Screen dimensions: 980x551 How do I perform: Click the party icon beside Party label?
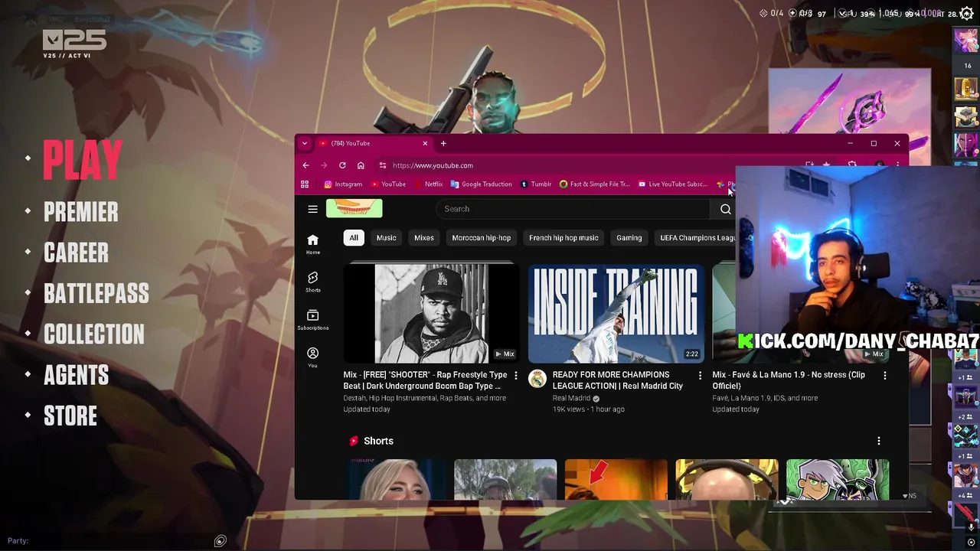tap(220, 541)
